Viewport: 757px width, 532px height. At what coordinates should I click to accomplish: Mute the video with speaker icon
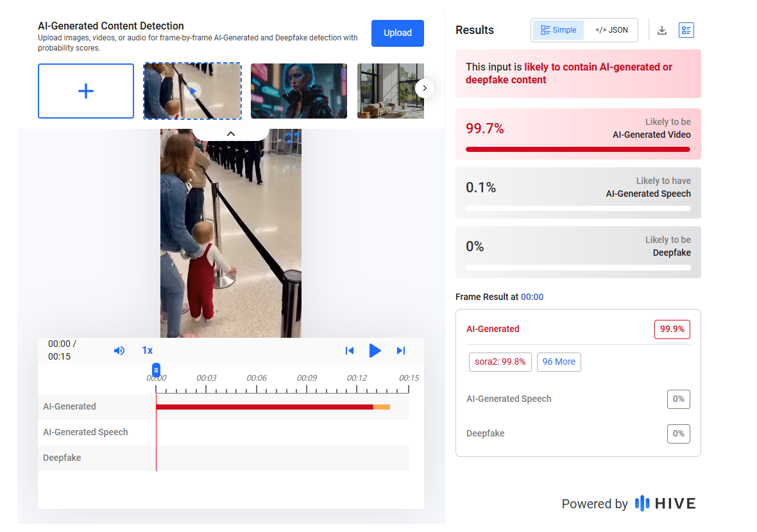119,351
